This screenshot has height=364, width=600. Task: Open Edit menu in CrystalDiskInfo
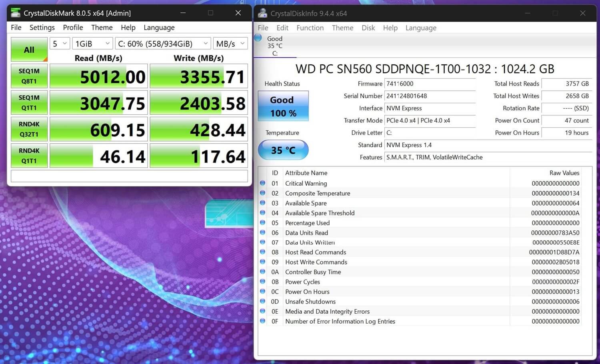click(x=282, y=28)
